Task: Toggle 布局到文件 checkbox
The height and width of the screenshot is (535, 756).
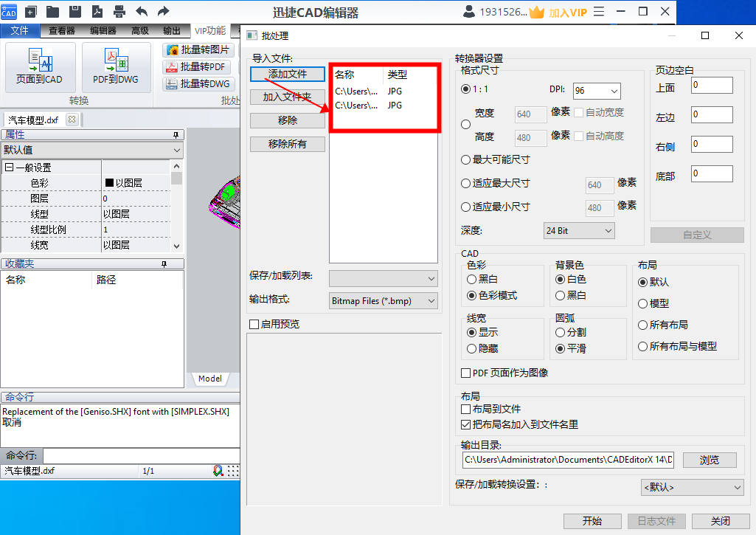Action: pyautogui.click(x=465, y=409)
